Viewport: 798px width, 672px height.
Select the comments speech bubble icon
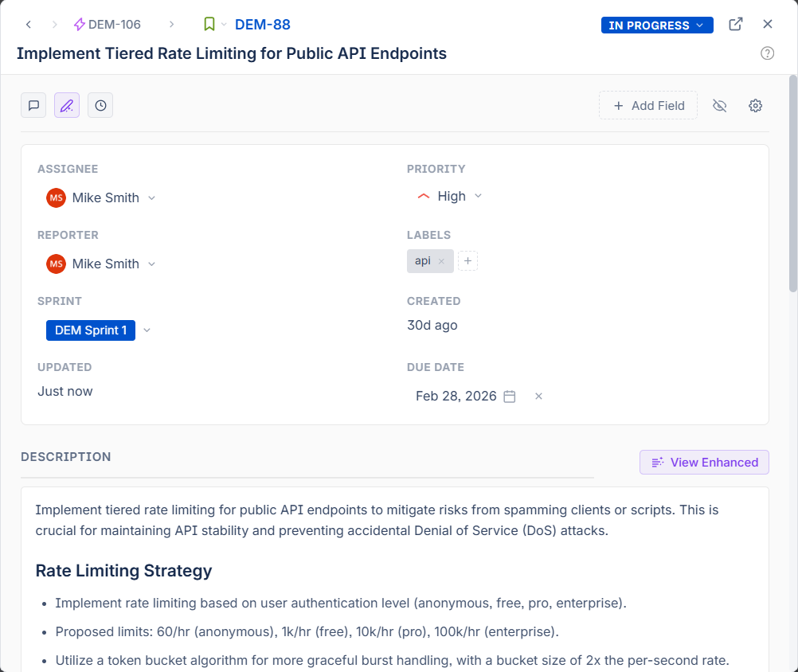pyautogui.click(x=33, y=104)
